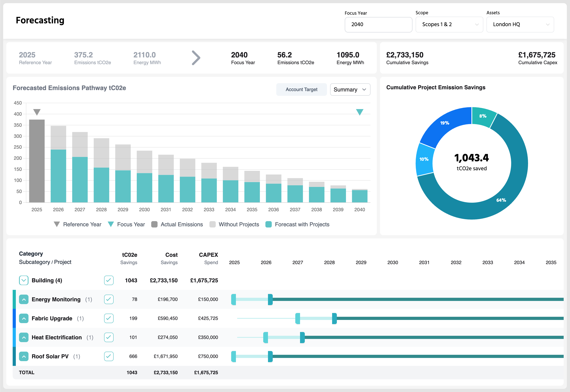Click the 56.2 focus year emissions value
The image size is (570, 392).
[285, 55]
